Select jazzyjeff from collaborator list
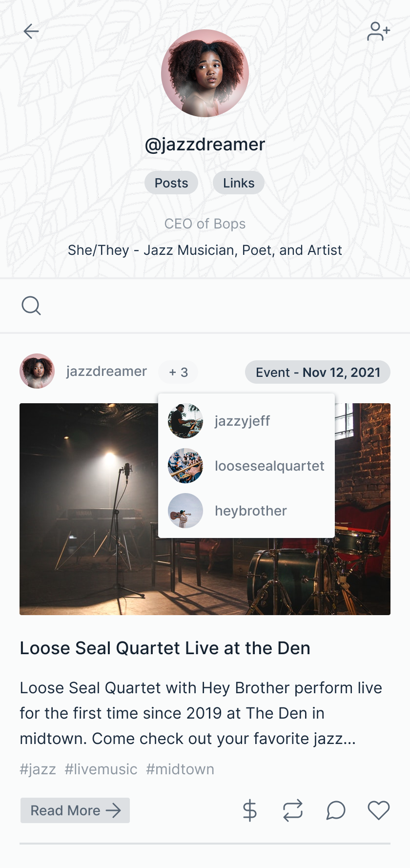The width and height of the screenshot is (410, 868). (x=242, y=421)
